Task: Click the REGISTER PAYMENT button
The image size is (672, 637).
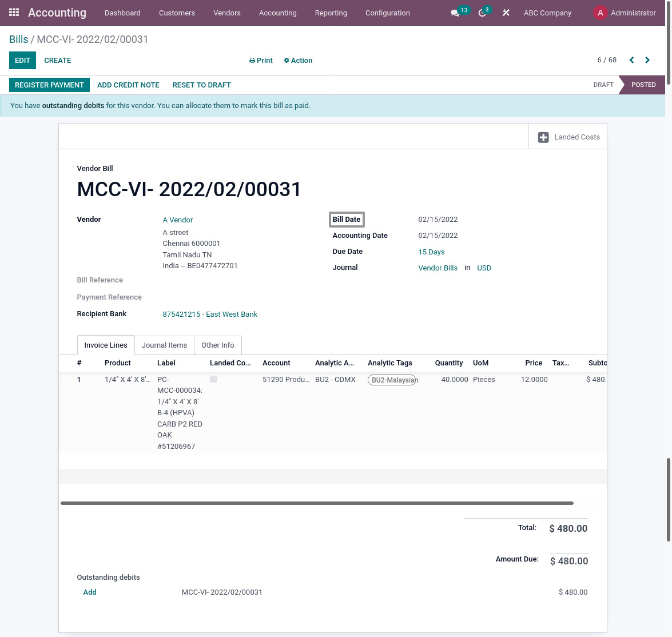Action: coord(49,85)
